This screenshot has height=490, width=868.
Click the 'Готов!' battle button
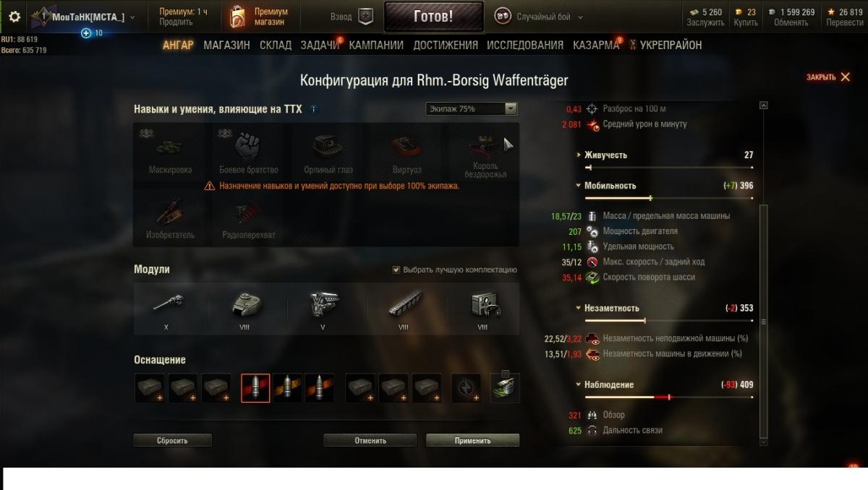433,17
